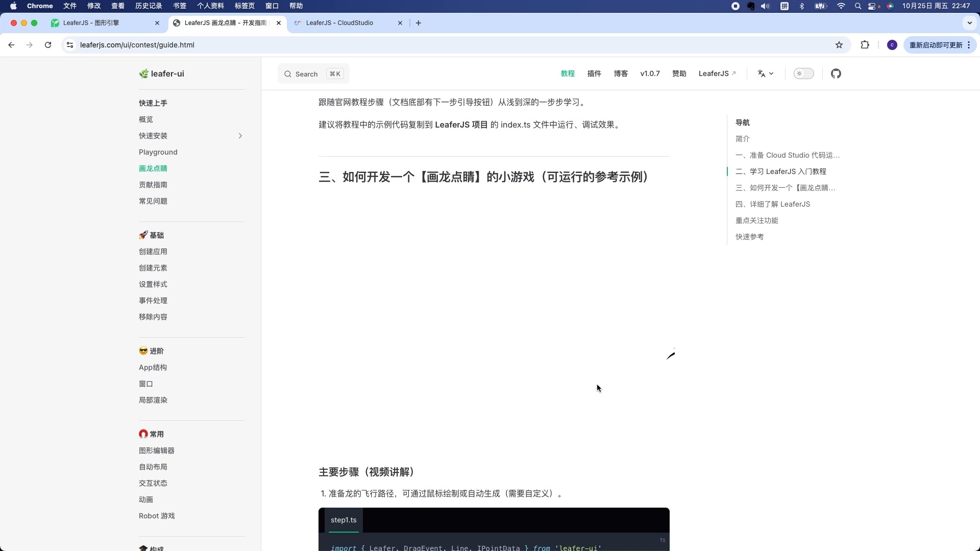Navigate to 重点关注功能 anchor link
Screen dimensions: 980x551
[758, 220]
